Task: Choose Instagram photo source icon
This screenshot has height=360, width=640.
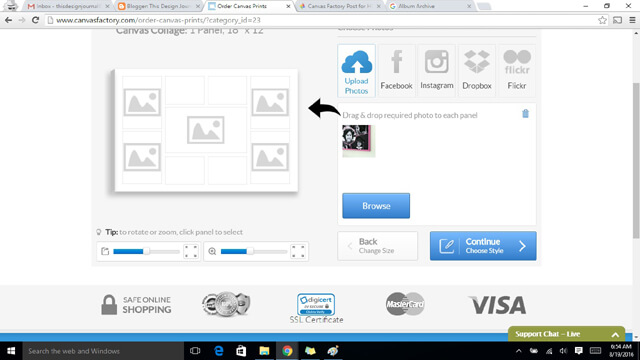Action: 436,70
